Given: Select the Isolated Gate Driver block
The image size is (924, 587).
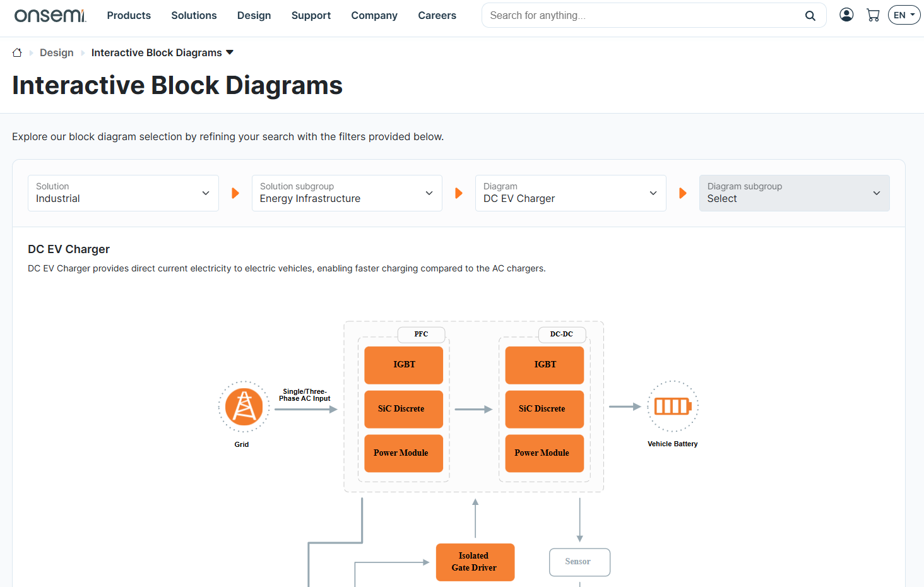Looking at the screenshot, I should (x=475, y=562).
